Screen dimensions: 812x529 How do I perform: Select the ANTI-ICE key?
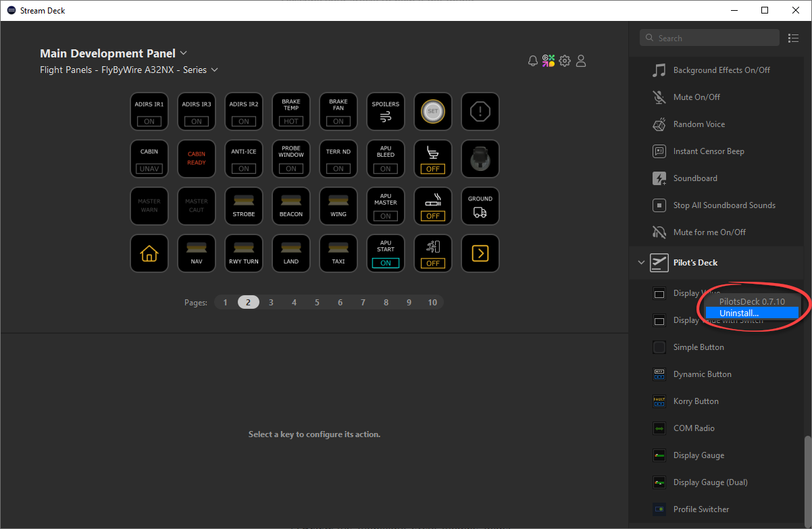coord(244,159)
